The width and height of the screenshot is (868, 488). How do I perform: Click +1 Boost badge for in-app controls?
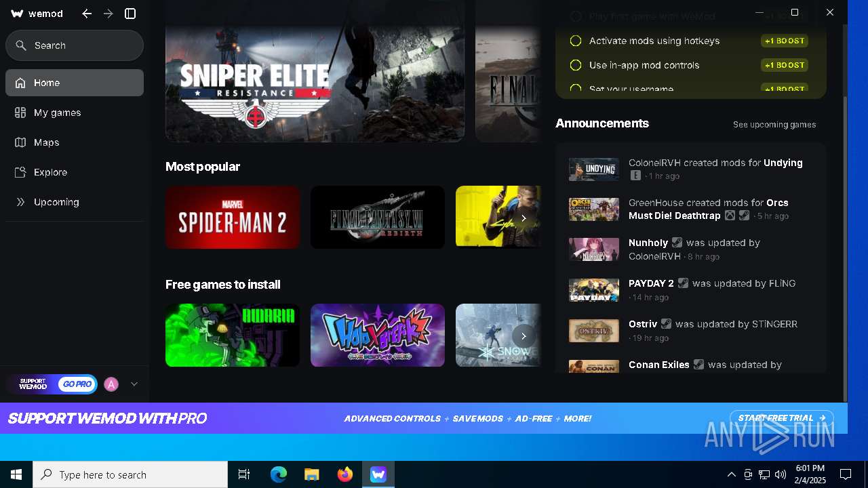(785, 65)
